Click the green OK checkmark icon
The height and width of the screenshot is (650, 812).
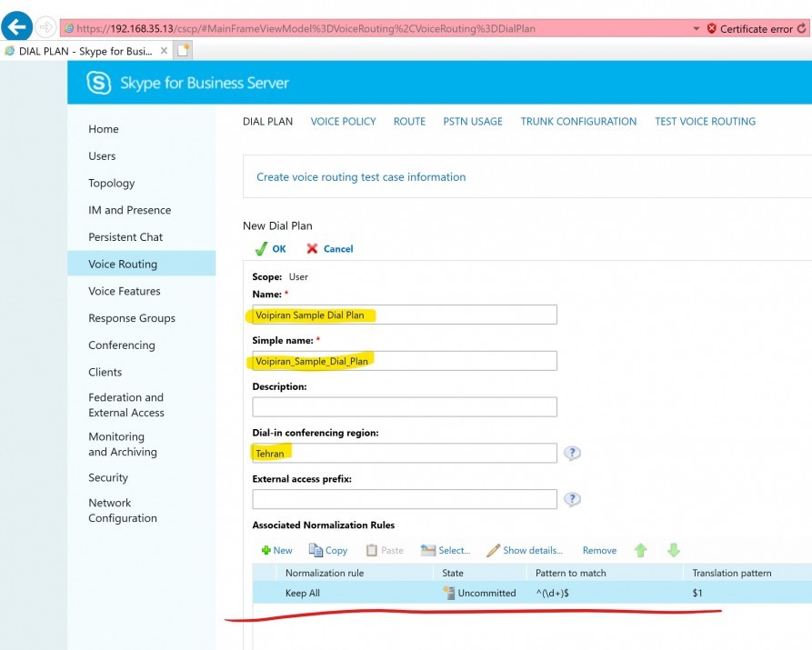pos(261,248)
